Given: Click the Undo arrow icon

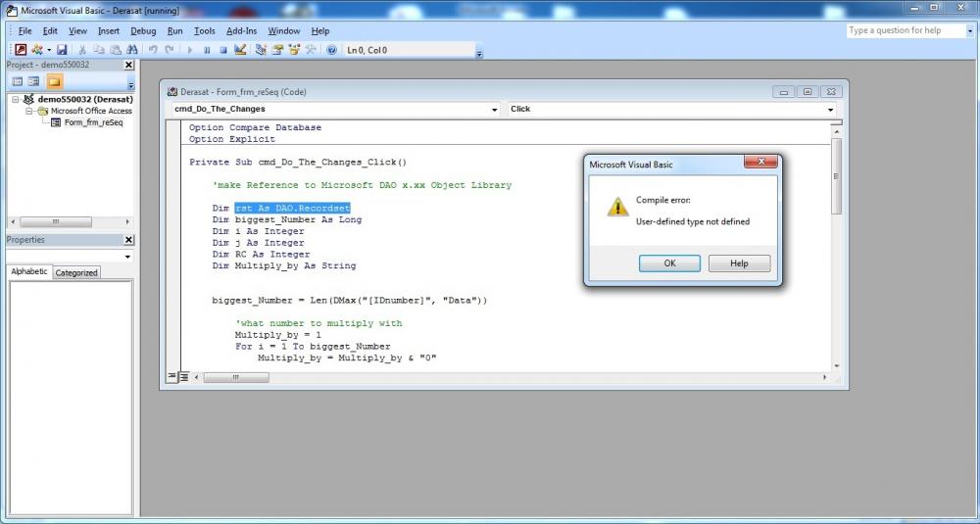Looking at the screenshot, I should tap(153, 50).
